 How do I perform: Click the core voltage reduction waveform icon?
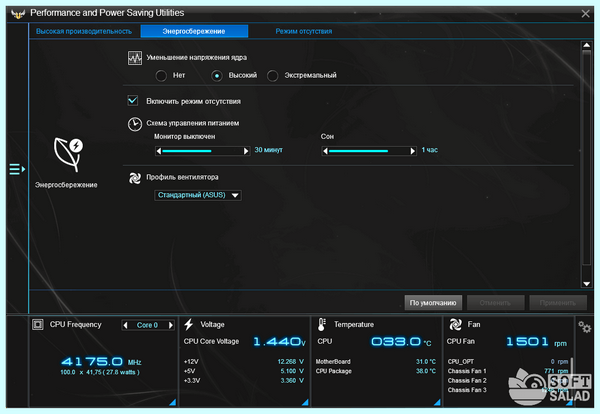coord(135,58)
